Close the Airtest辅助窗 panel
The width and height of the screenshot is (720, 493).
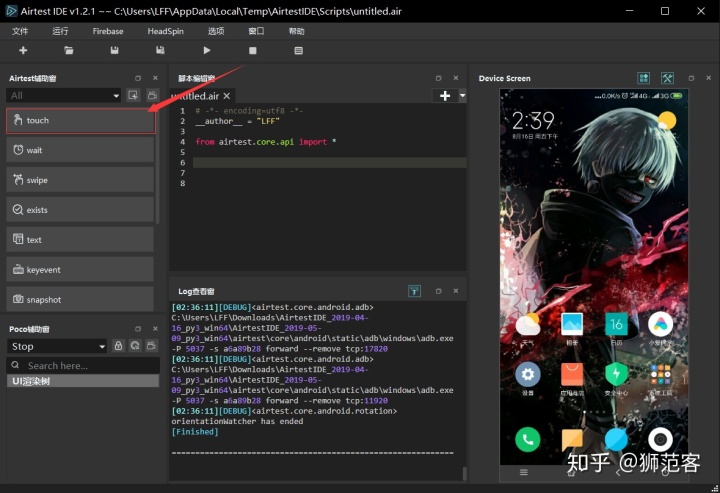tap(155, 78)
